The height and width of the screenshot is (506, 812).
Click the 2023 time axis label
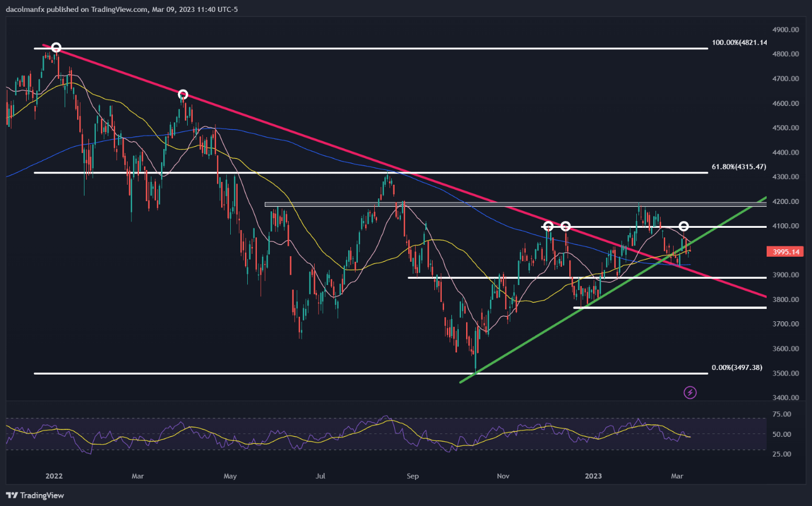pos(593,476)
